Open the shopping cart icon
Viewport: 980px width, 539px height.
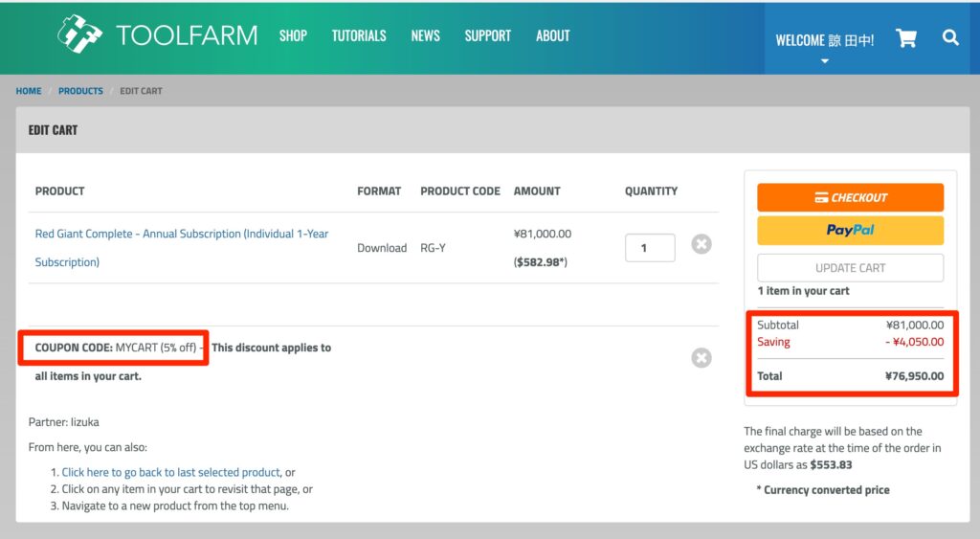click(906, 38)
